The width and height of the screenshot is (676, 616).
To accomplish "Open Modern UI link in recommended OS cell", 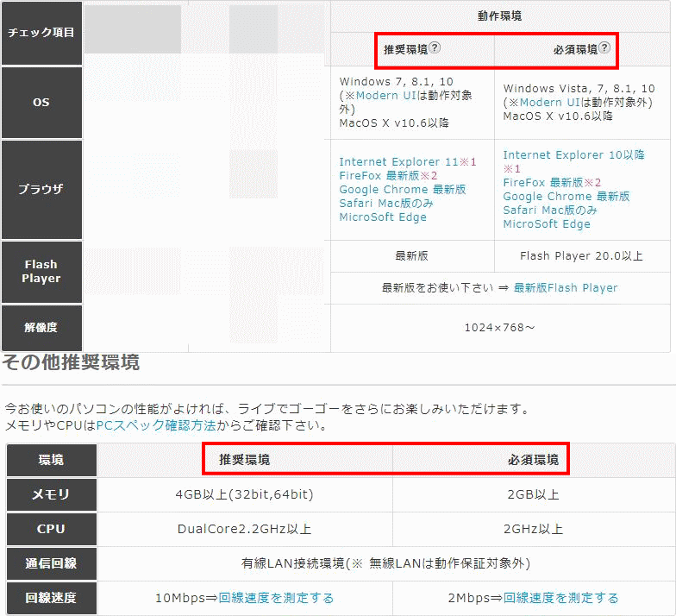I will coord(383,96).
